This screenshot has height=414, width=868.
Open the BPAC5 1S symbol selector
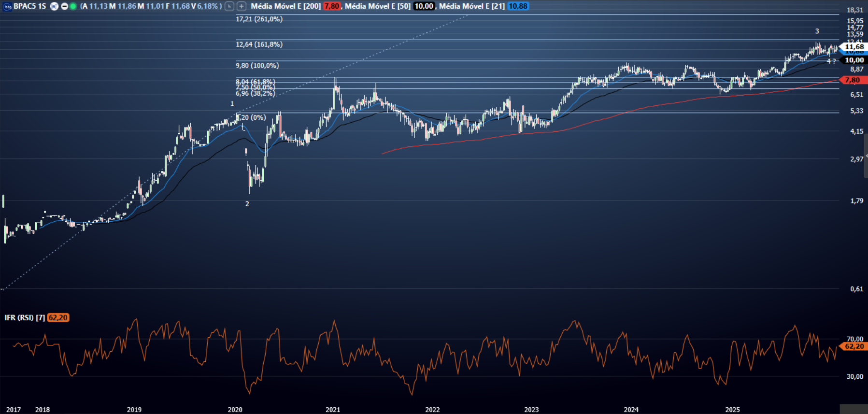click(x=29, y=6)
